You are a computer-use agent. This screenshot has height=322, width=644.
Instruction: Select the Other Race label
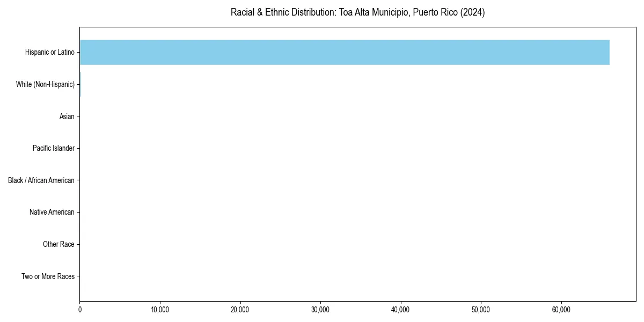tap(58, 244)
